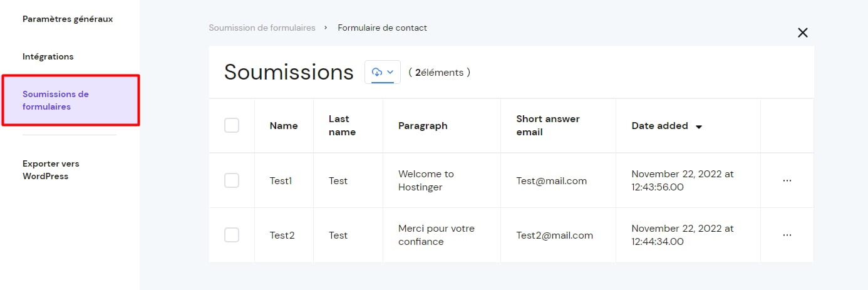Open Intégrations sidebar item
868x290 pixels.
tap(48, 56)
